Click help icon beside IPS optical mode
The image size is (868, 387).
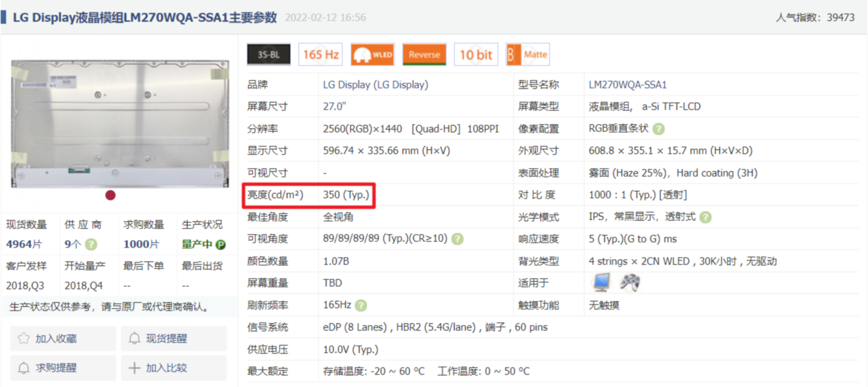tap(705, 217)
